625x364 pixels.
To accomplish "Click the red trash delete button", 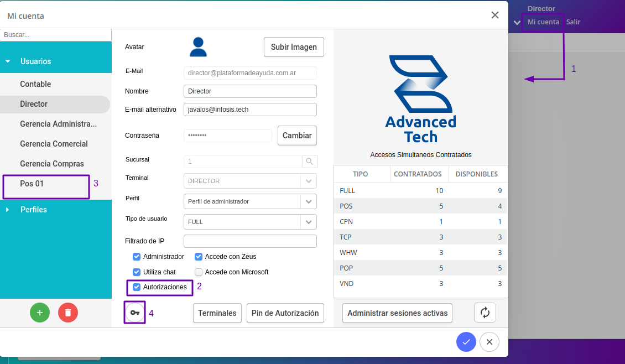I will pos(68,313).
